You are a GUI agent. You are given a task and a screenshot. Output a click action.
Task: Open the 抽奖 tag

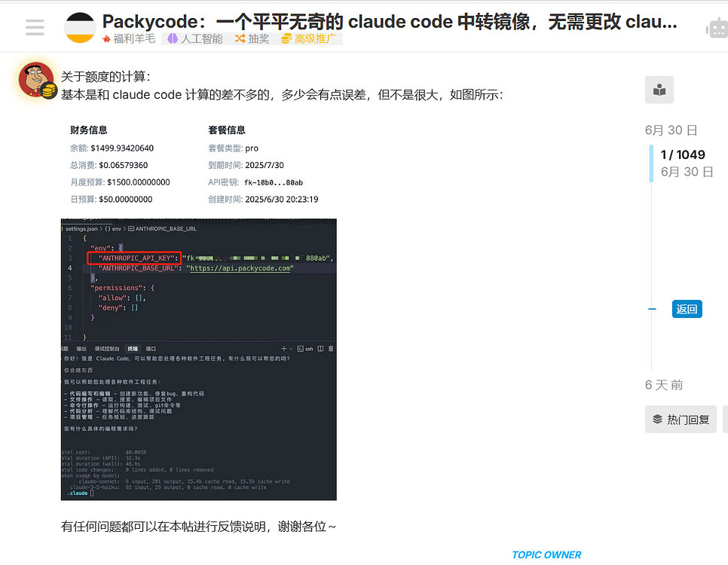252,38
